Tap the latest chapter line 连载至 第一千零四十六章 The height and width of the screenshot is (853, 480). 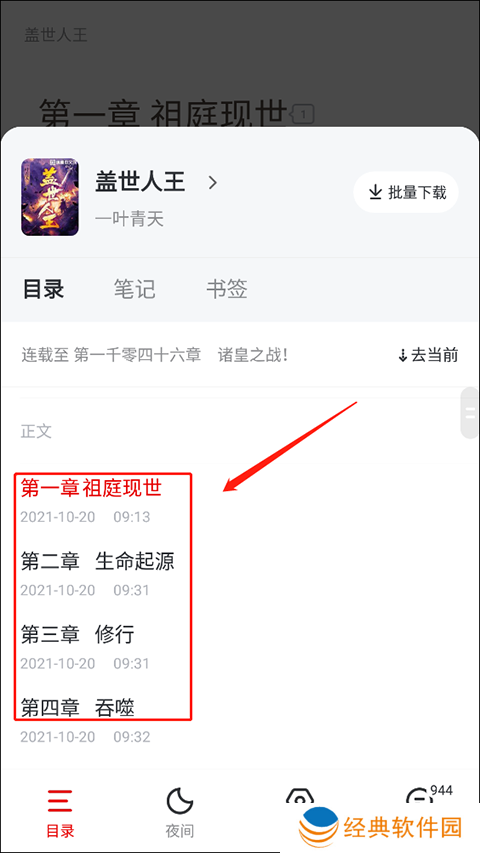pyautogui.click(x=154, y=355)
